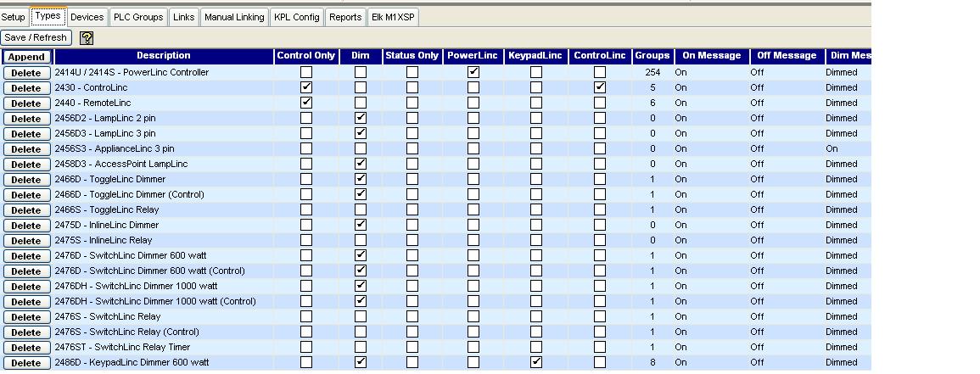Go to the Manual Linking tab
The image size is (980, 374).
click(234, 17)
